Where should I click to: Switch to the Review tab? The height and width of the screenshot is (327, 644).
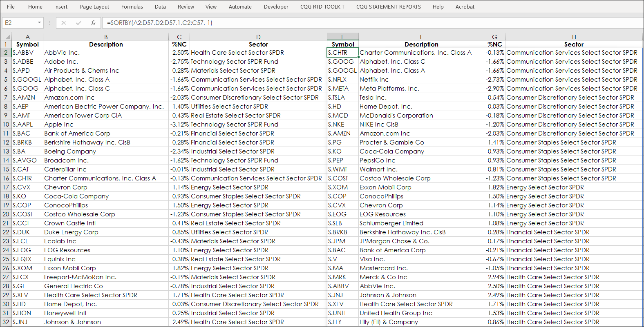[186, 7]
